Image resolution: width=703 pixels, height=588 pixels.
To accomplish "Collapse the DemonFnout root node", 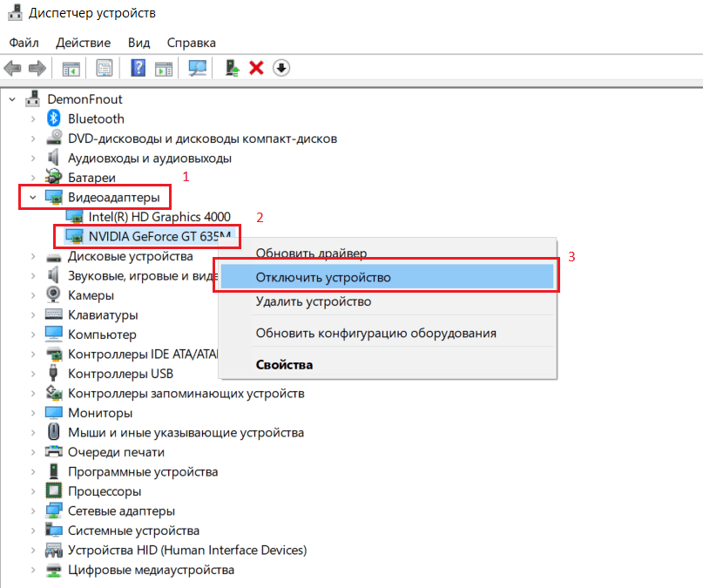I will [x=12, y=99].
